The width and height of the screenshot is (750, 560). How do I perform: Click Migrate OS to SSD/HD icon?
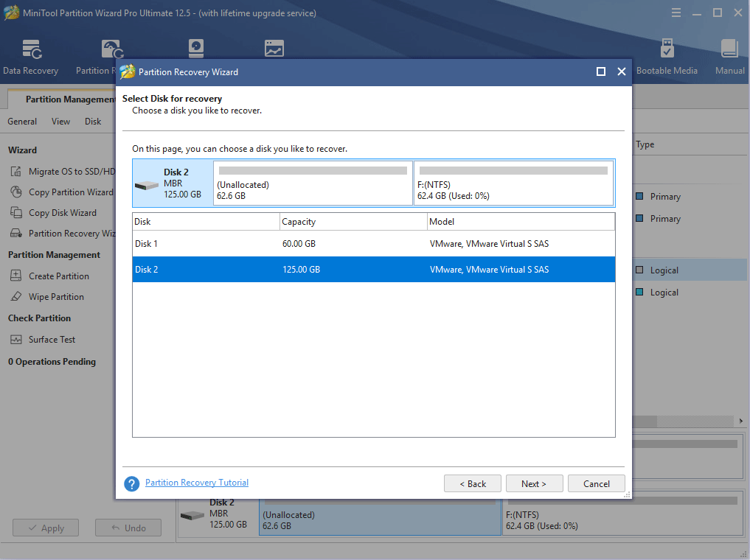15,172
